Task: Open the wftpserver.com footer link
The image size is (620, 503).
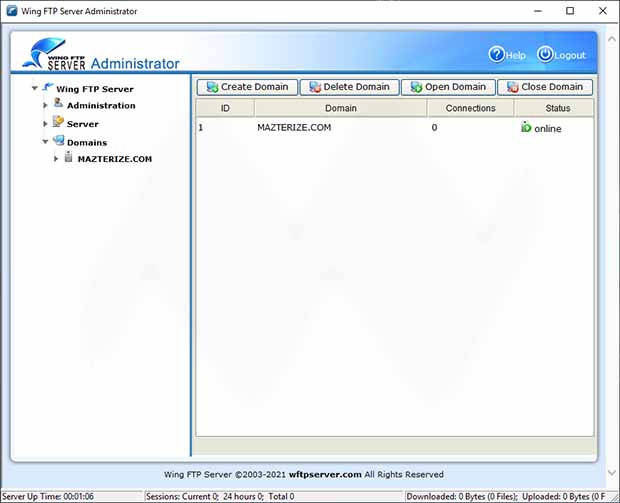Action: (x=325, y=475)
